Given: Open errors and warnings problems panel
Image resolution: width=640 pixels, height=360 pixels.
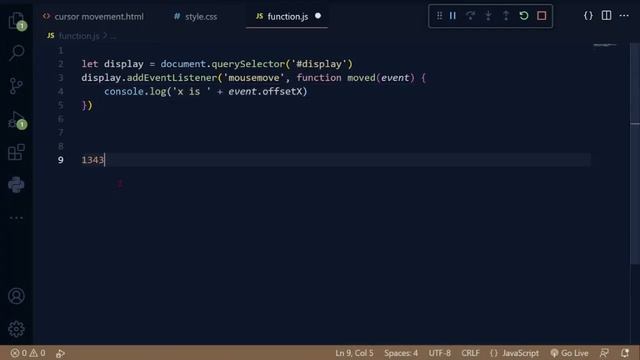Looking at the screenshot, I should tap(28, 353).
